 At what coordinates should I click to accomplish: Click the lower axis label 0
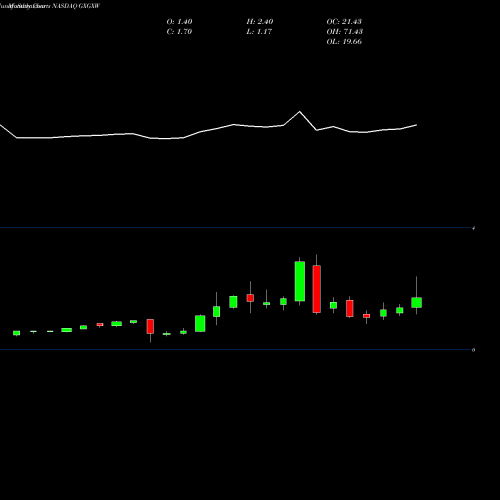(473, 350)
